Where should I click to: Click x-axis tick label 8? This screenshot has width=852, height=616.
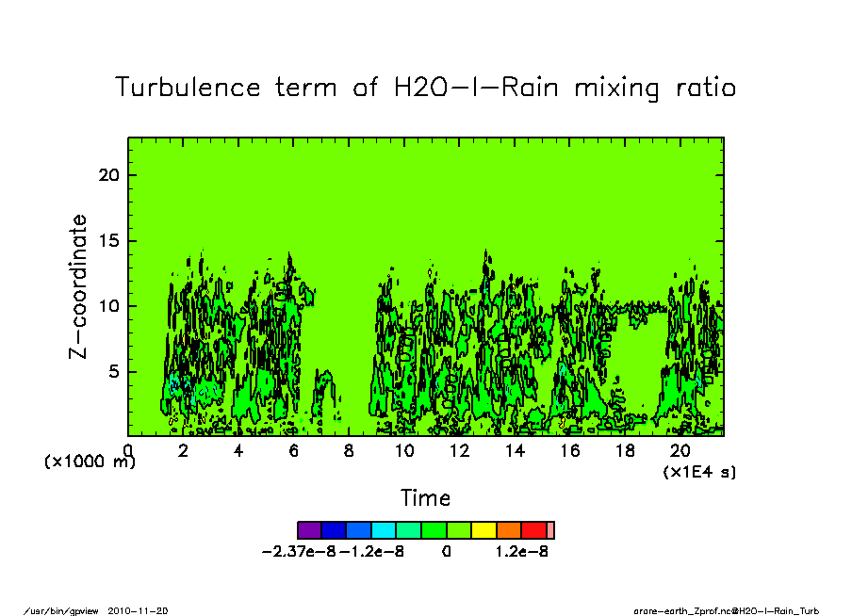point(349,450)
